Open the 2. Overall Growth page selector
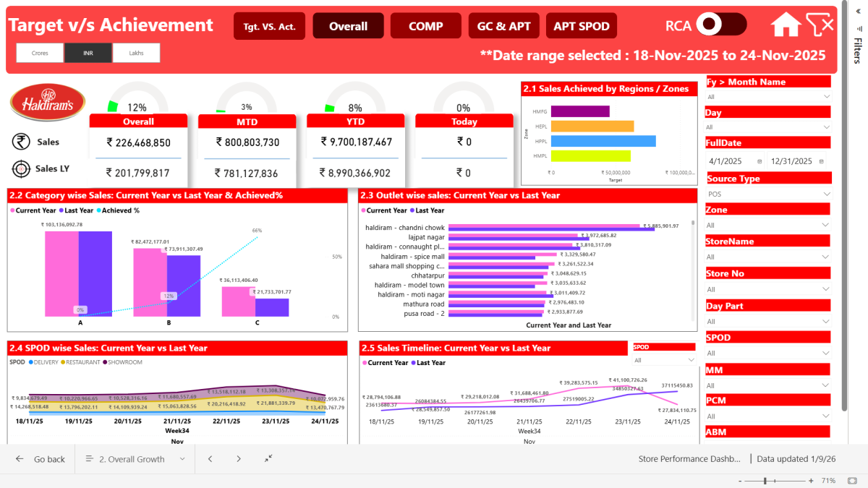Image resolution: width=868 pixels, height=488 pixels. click(x=135, y=459)
